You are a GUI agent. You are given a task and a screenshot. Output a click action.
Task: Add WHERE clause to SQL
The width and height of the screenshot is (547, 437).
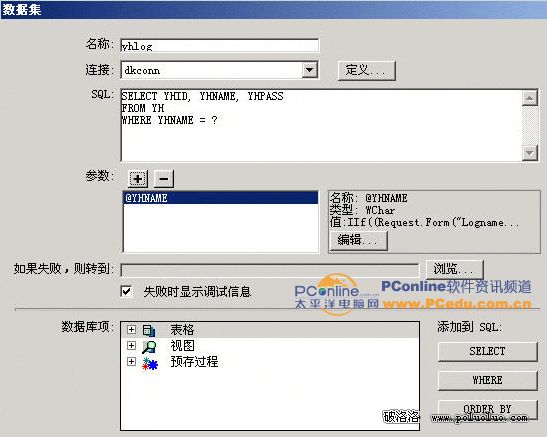point(487,380)
